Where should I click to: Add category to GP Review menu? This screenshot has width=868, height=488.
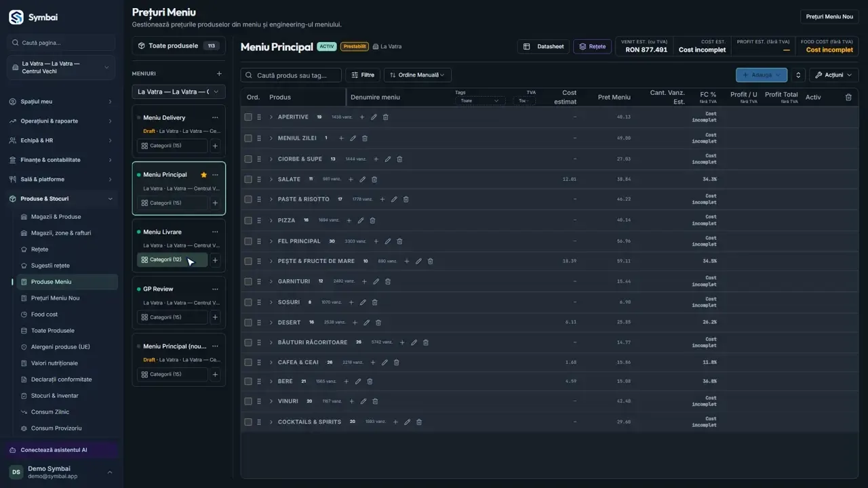click(215, 317)
